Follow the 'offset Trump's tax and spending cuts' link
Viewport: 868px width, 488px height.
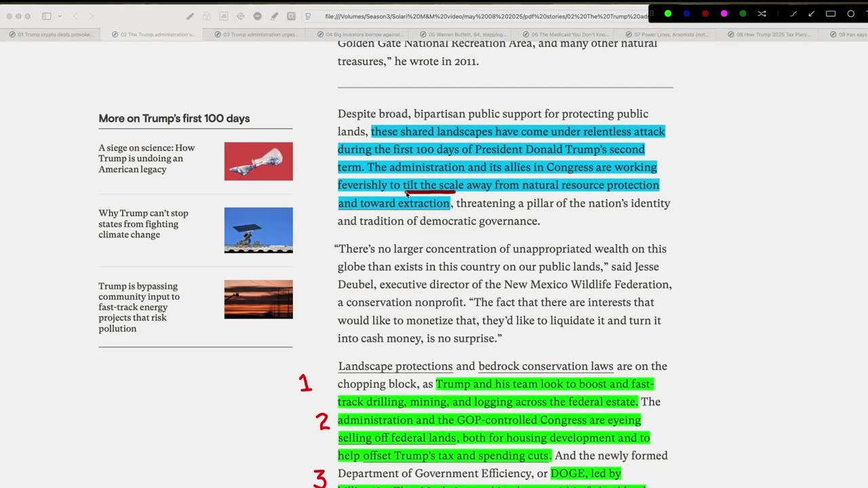457,455
